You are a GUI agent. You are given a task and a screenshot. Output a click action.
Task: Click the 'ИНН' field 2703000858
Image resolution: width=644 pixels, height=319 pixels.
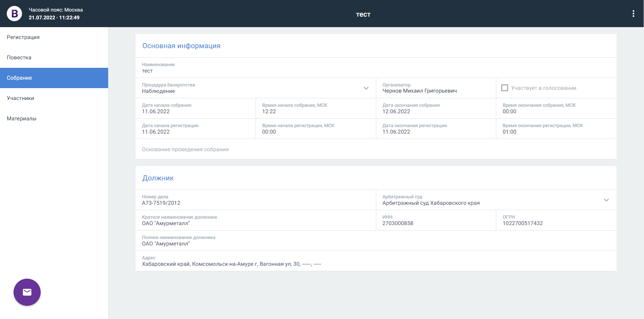coord(436,220)
